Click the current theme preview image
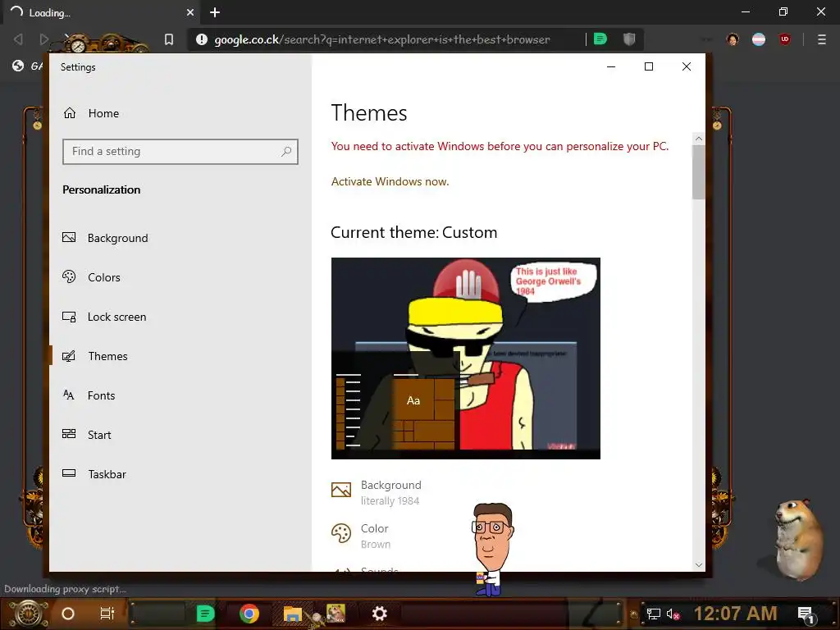This screenshot has width=840, height=630. 466,358
